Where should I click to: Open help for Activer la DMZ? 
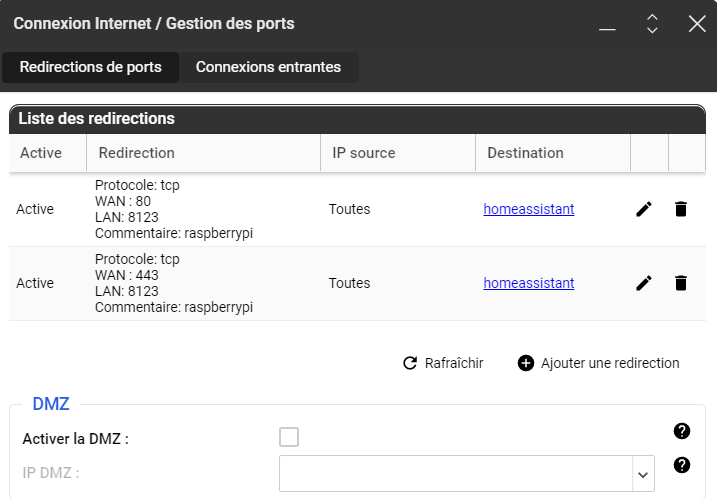pyautogui.click(x=682, y=431)
